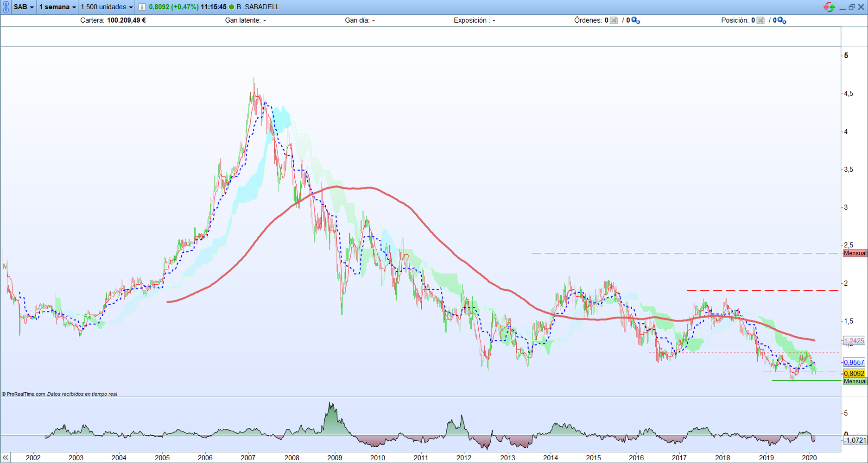Click the green Mensual support label

pos(855,382)
